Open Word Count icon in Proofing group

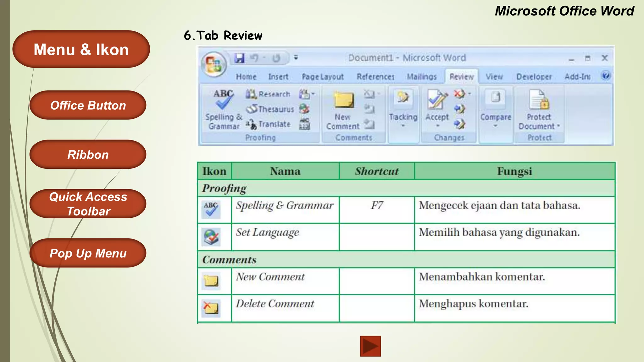tap(304, 124)
